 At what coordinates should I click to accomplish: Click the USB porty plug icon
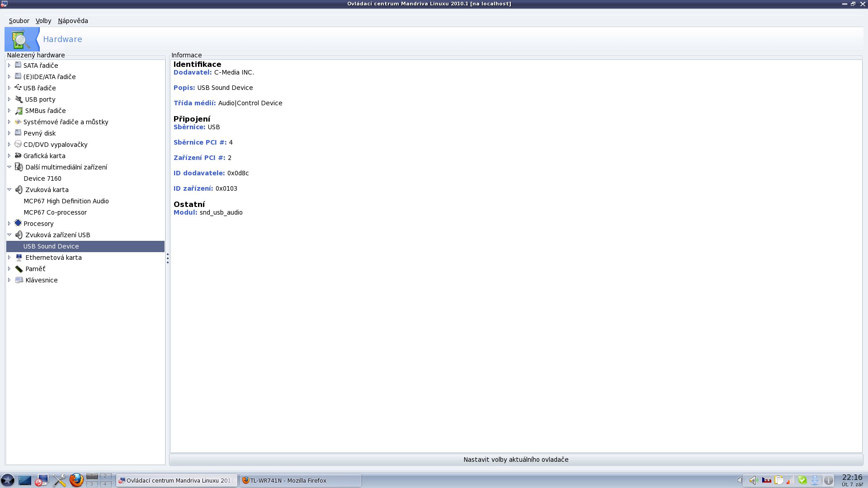coord(19,99)
